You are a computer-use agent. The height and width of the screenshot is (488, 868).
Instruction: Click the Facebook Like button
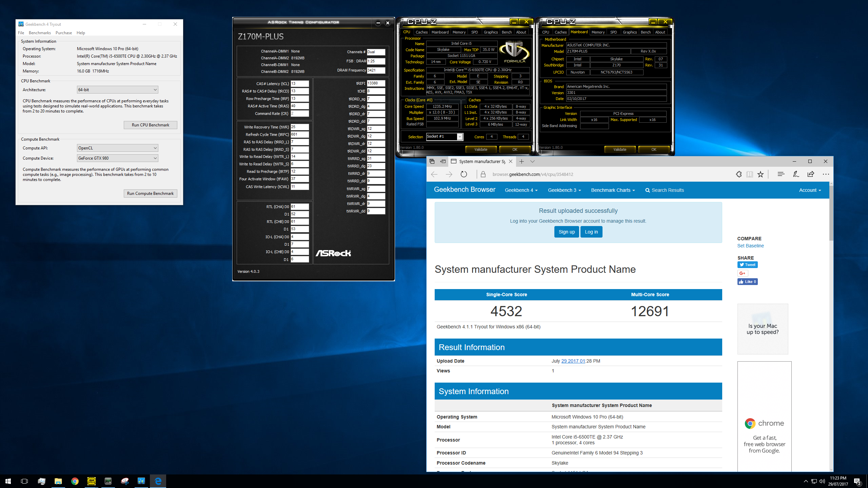[747, 282]
